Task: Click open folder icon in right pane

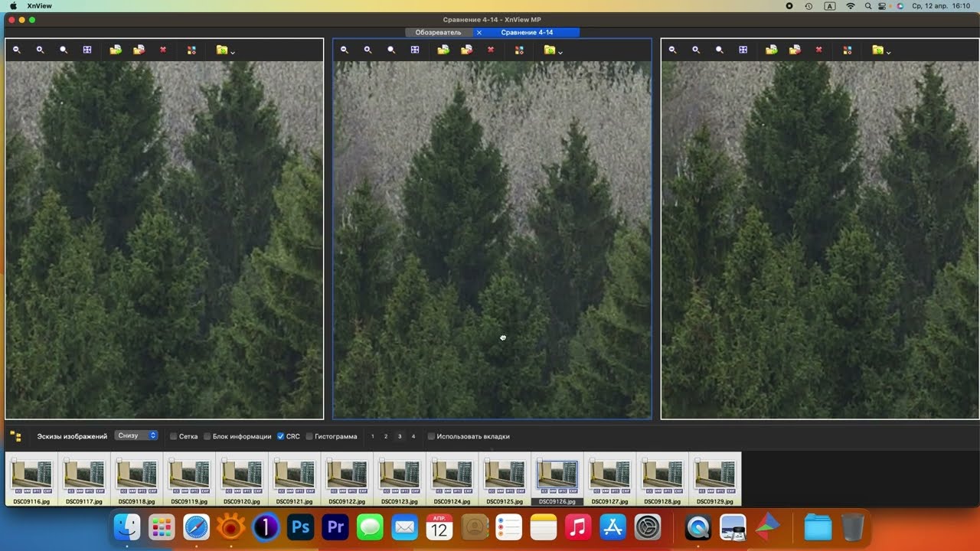Action: (878, 50)
